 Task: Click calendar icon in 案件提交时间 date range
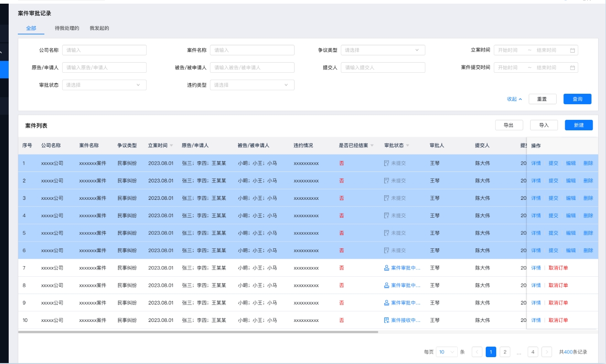click(x=572, y=68)
